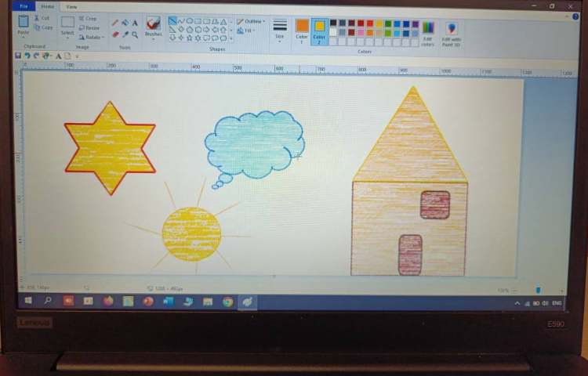588x376 pixels.
Task: Activate the Color 1 selector
Action: (x=302, y=30)
